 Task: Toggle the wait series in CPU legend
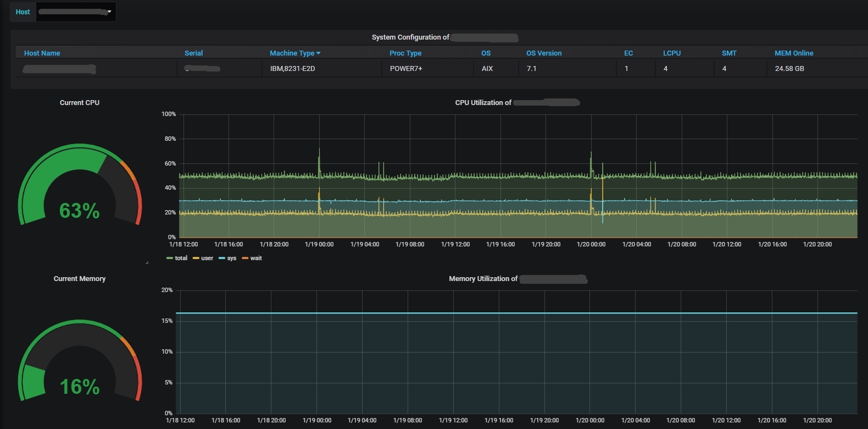click(256, 258)
